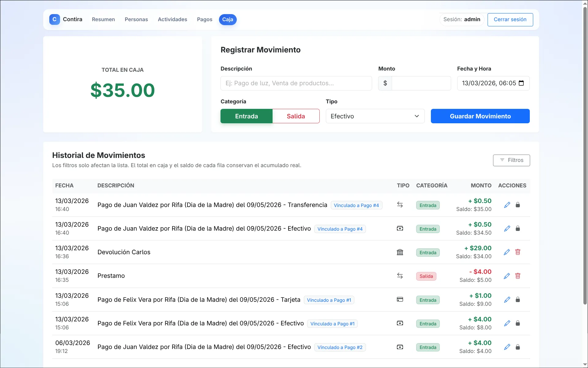Select the Salida category option

click(296, 116)
